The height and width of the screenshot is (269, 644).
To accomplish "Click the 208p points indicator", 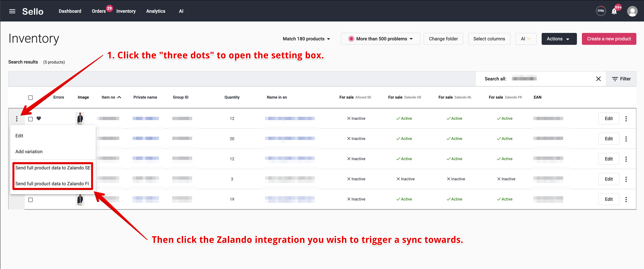I will pyautogui.click(x=601, y=11).
